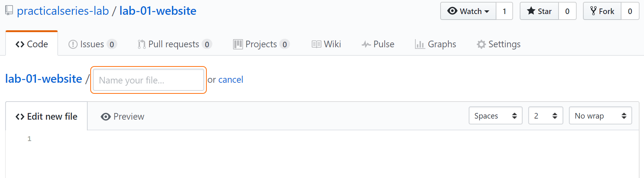Open the Wiki tab

point(326,44)
